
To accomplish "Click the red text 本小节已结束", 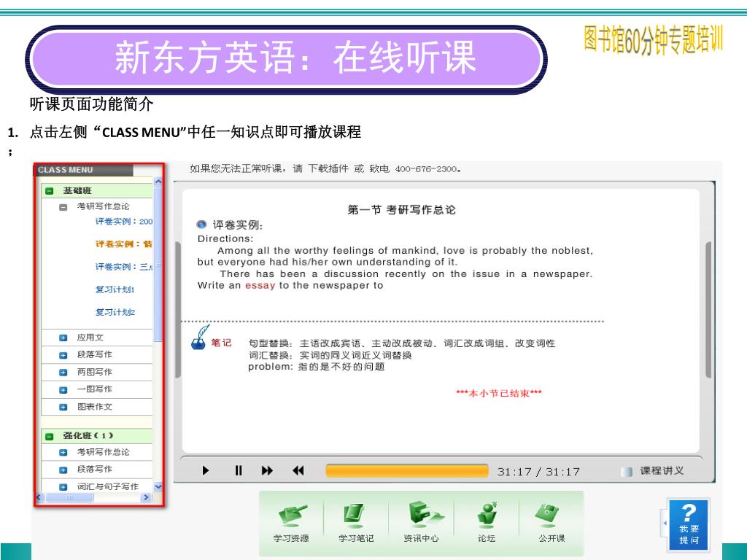I will pyautogui.click(x=499, y=393).
